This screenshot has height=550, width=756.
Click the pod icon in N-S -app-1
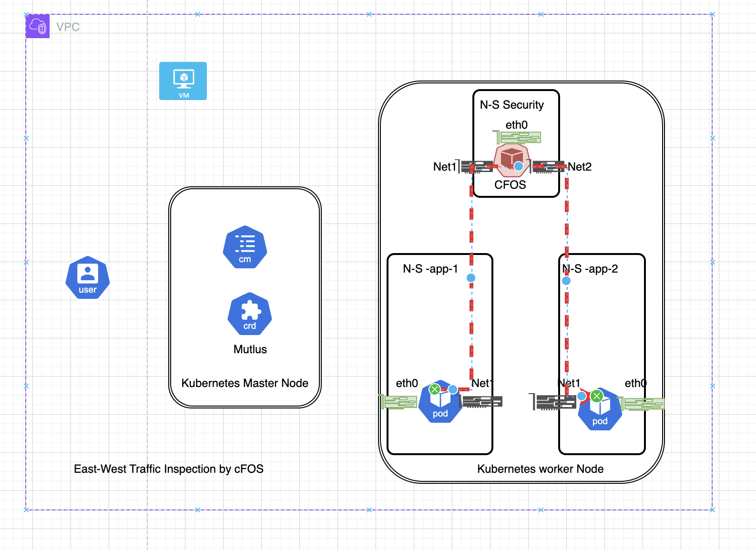coord(440,401)
